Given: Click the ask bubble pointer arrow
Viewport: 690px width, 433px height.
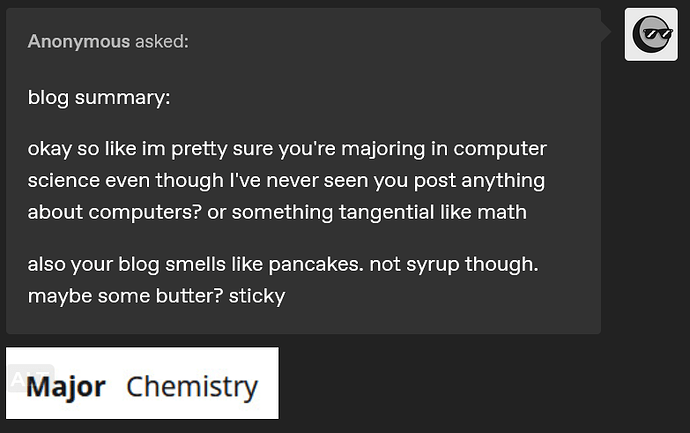Looking at the screenshot, I should [606, 32].
